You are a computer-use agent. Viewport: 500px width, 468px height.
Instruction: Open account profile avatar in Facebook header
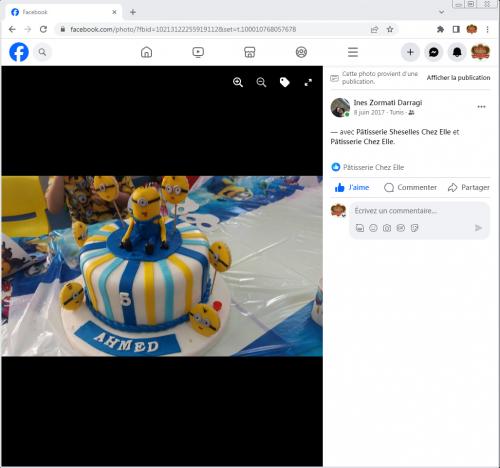480,52
